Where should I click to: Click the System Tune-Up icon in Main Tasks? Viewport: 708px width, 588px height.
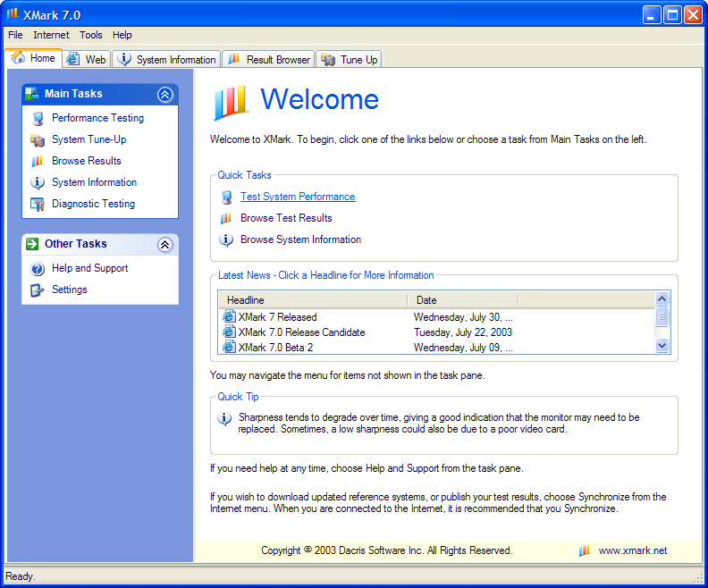coord(38,140)
